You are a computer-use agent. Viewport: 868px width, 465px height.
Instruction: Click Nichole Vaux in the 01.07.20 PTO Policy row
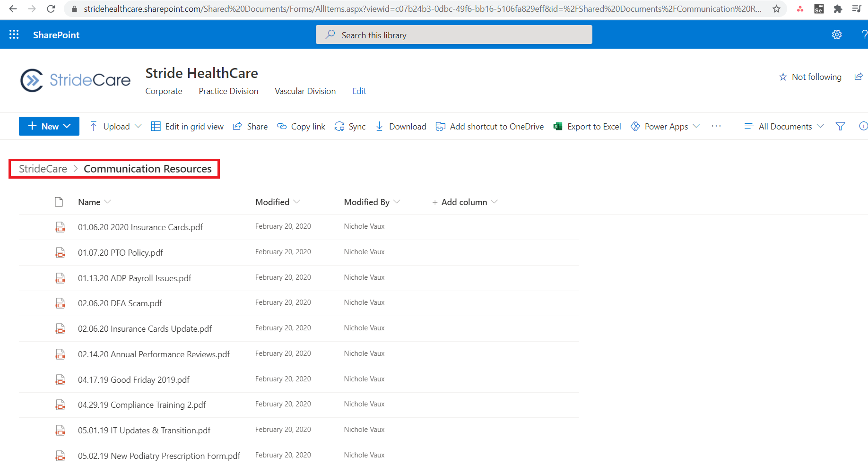pyautogui.click(x=364, y=252)
